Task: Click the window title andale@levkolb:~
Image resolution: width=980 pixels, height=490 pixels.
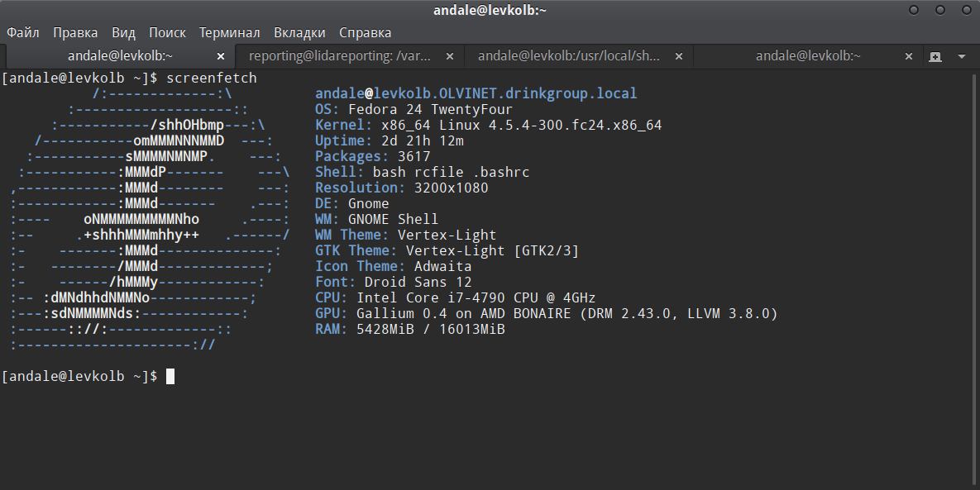Action: click(x=490, y=10)
